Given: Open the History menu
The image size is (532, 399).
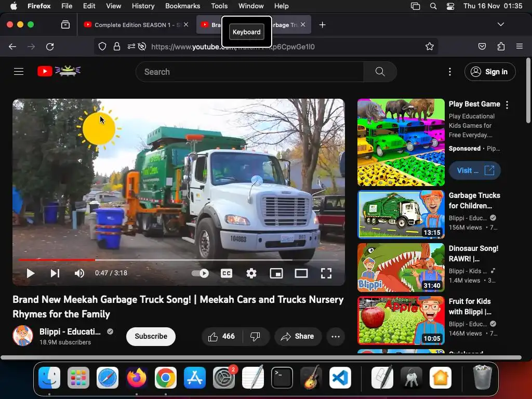Looking at the screenshot, I should pyautogui.click(x=143, y=6).
